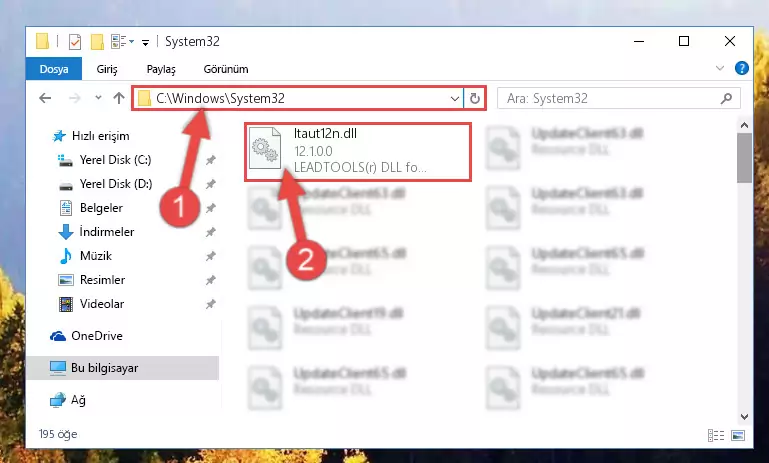
Task: Click the pin icon next to Yerel Disk (C:)
Action: tap(210, 160)
